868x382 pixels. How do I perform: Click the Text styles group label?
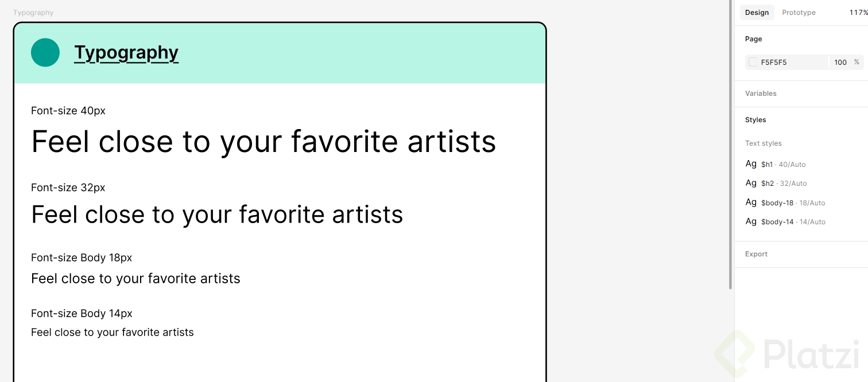point(764,143)
